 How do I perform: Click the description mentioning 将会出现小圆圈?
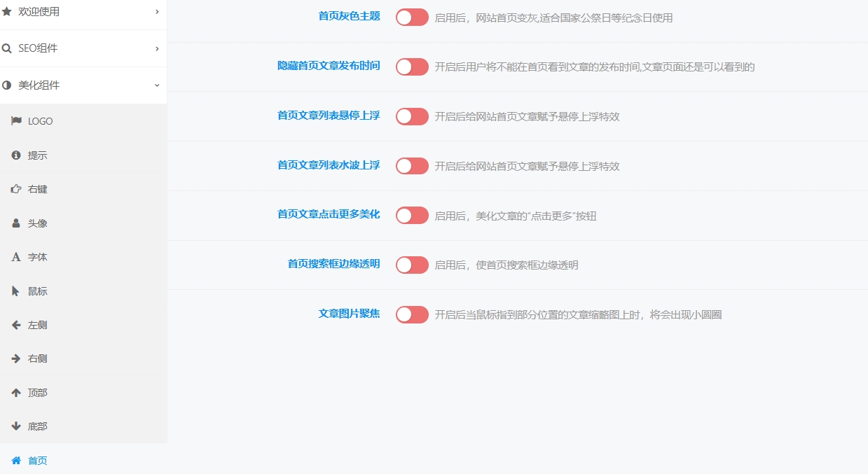pos(578,315)
